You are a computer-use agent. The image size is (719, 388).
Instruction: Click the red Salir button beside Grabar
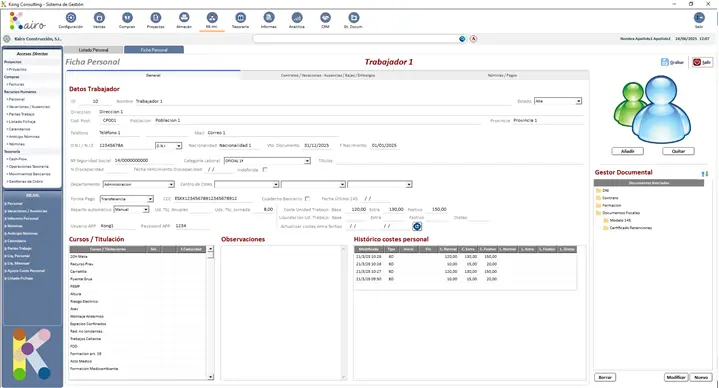[x=702, y=62]
